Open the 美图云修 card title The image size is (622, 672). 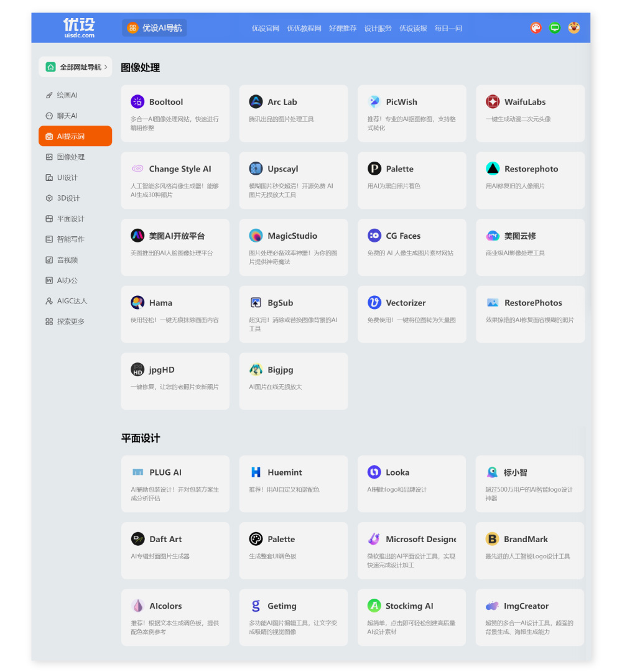coord(520,236)
